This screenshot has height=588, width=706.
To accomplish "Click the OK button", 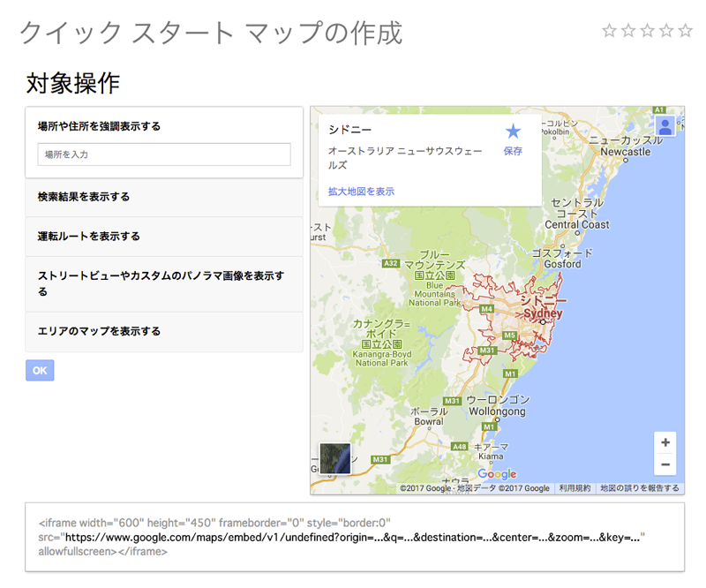I will point(40,371).
